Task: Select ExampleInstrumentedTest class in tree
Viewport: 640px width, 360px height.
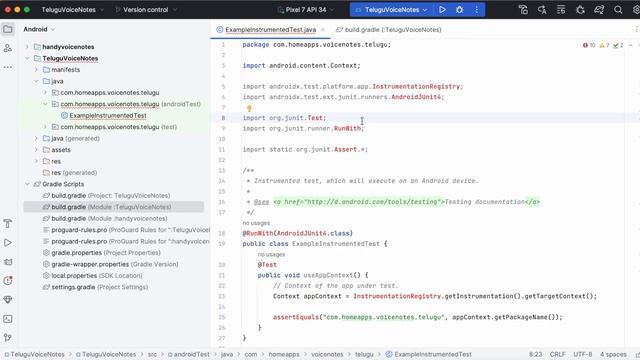Action: pos(108,116)
